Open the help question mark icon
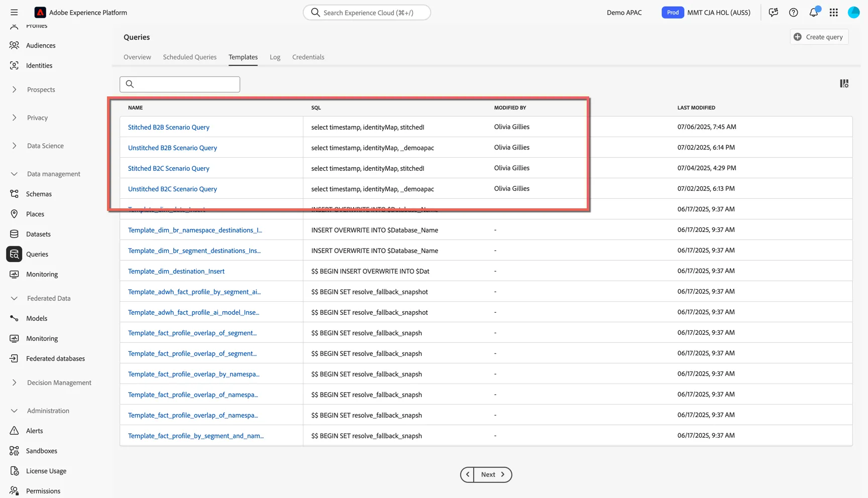 pos(793,13)
